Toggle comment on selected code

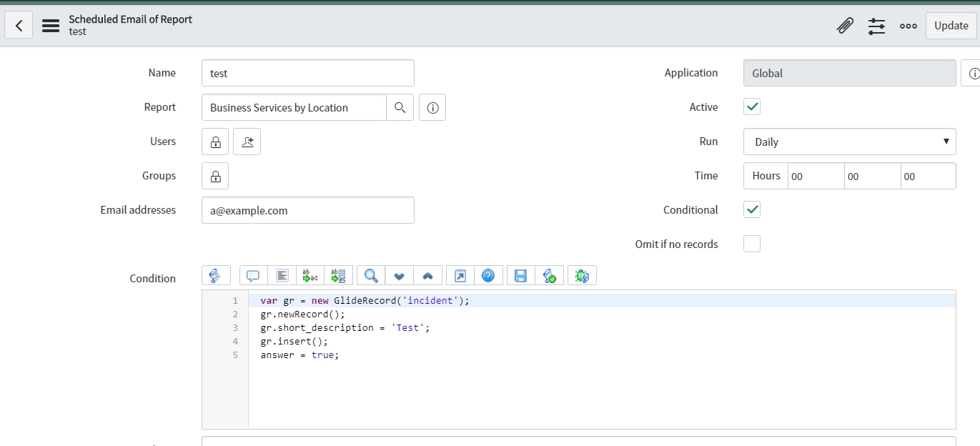[x=253, y=275]
